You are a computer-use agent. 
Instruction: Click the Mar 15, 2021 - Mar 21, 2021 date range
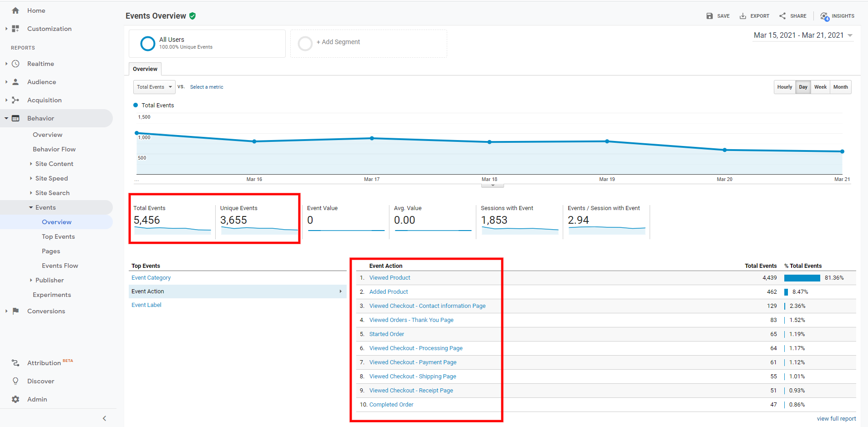point(798,35)
